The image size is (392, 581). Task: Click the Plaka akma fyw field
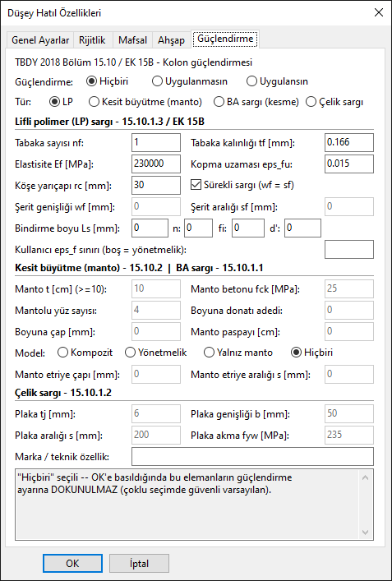349,435
